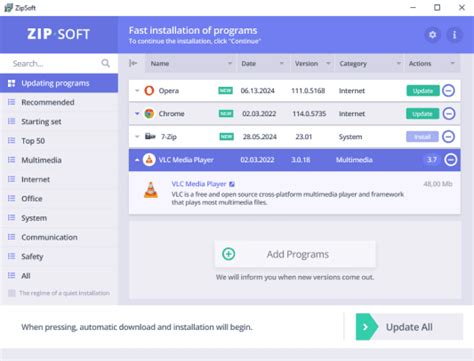Install 7-Zip with the Install button
Viewport: 474px width, 361px height.
point(422,137)
